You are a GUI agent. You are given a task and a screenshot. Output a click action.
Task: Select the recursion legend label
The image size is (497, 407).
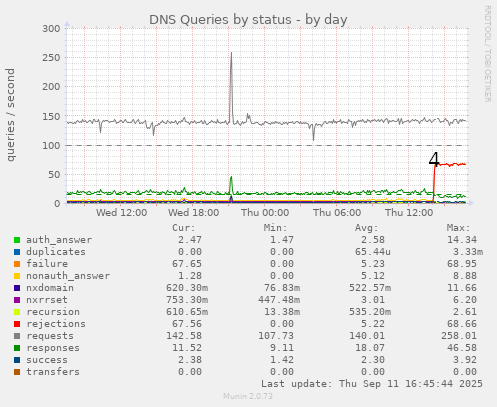tap(53, 312)
